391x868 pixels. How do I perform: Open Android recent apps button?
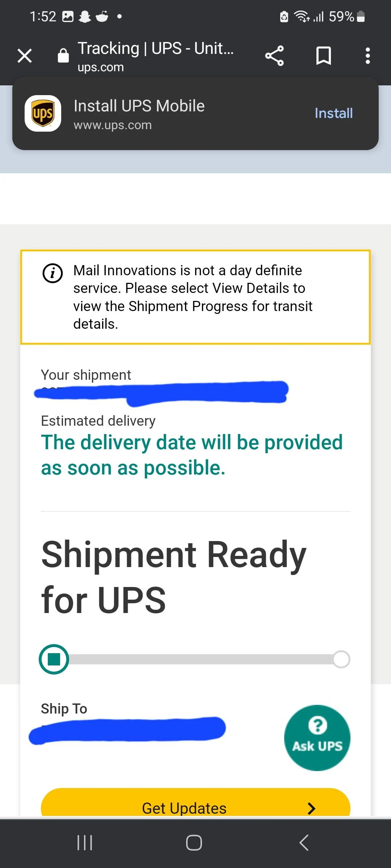pos(85,842)
